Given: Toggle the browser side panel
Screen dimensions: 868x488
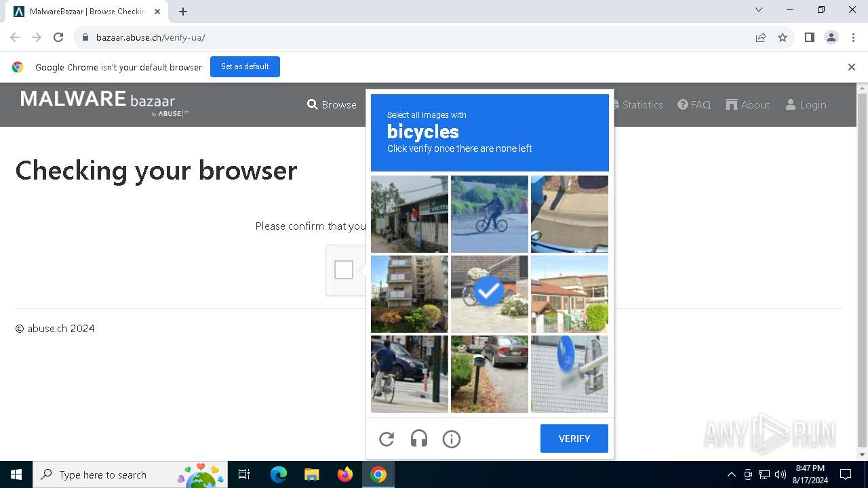Looking at the screenshot, I should [809, 37].
